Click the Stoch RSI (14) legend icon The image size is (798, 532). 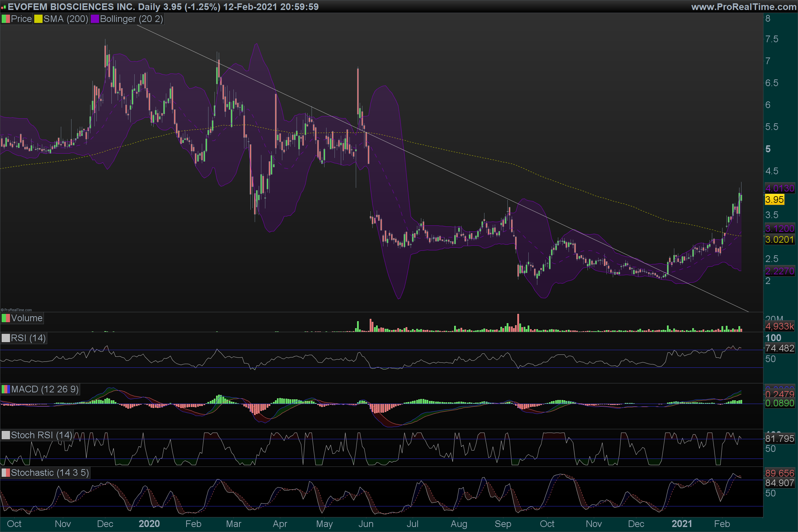point(6,435)
